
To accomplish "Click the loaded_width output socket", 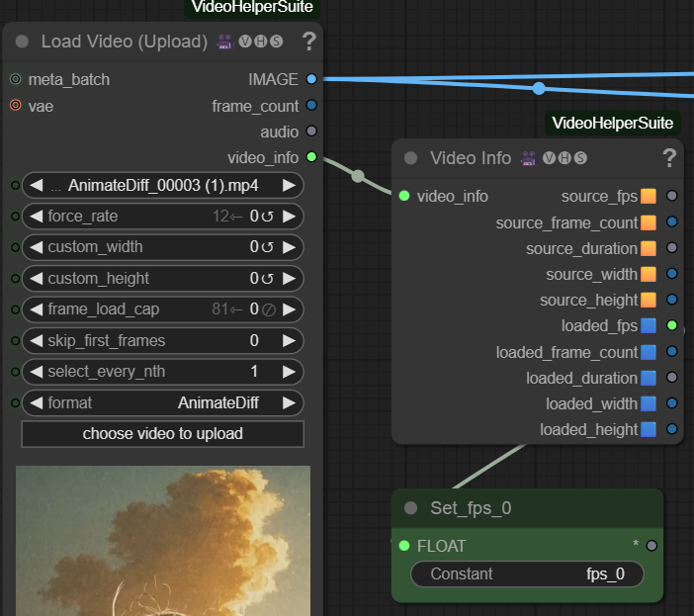I will [672, 403].
